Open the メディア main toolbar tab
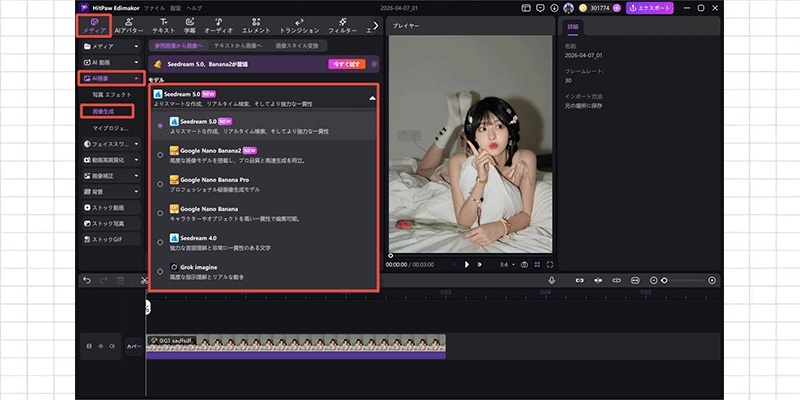Image resolution: width=800 pixels, height=400 pixels. (x=94, y=26)
